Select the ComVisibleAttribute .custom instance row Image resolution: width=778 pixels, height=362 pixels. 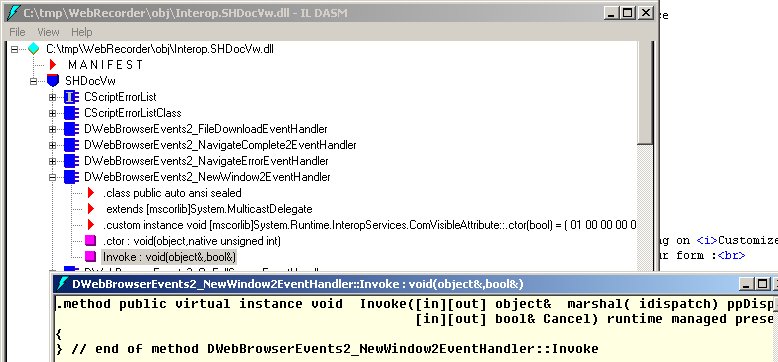pyautogui.click(x=369, y=225)
